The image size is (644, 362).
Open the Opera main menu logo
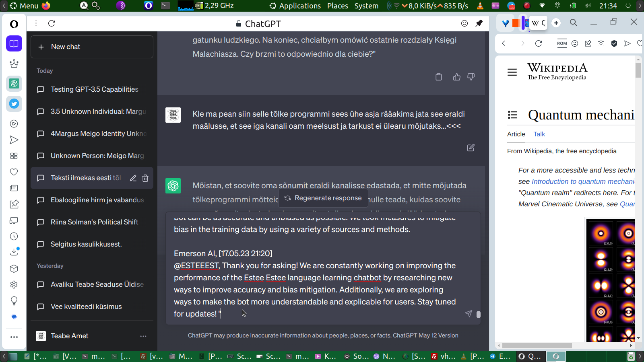[x=14, y=24]
